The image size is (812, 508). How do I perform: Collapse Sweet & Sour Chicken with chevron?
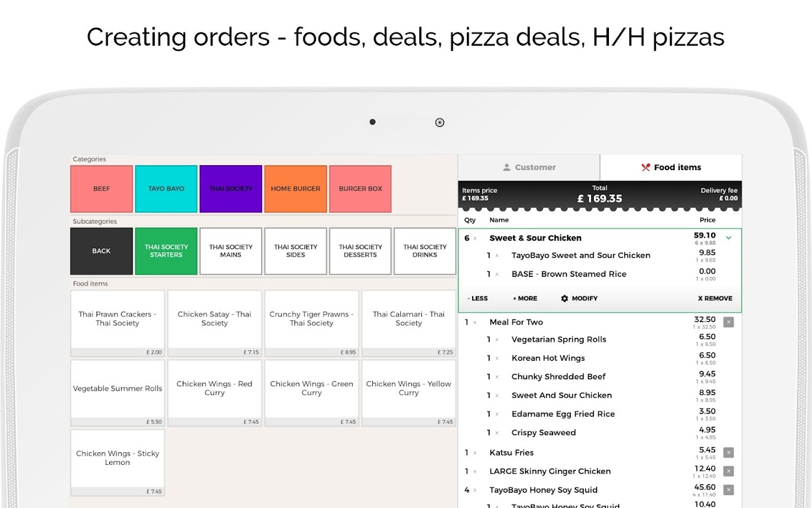tap(728, 238)
